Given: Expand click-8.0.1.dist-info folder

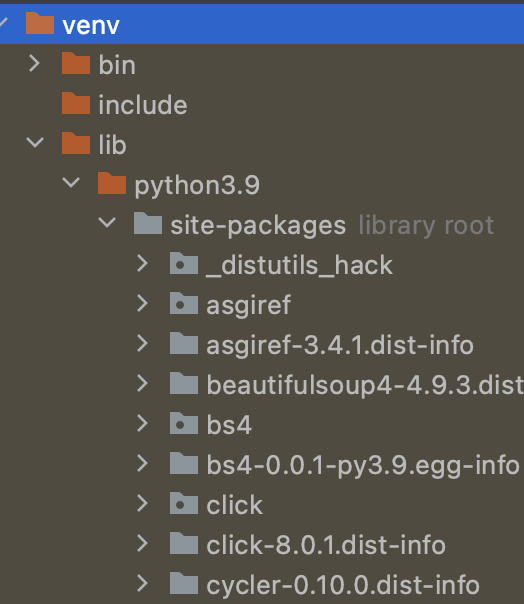Looking at the screenshot, I should 143,544.
